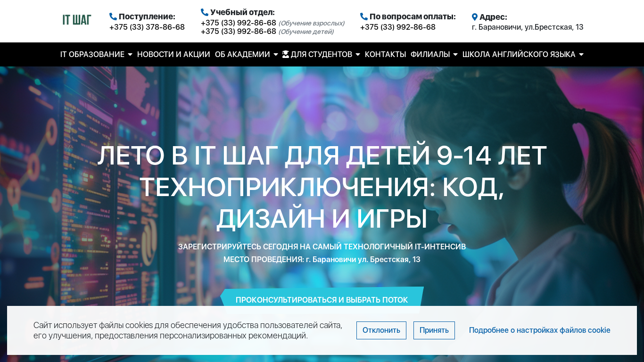
Task: Call the payment questions phone number
Action: click(398, 27)
